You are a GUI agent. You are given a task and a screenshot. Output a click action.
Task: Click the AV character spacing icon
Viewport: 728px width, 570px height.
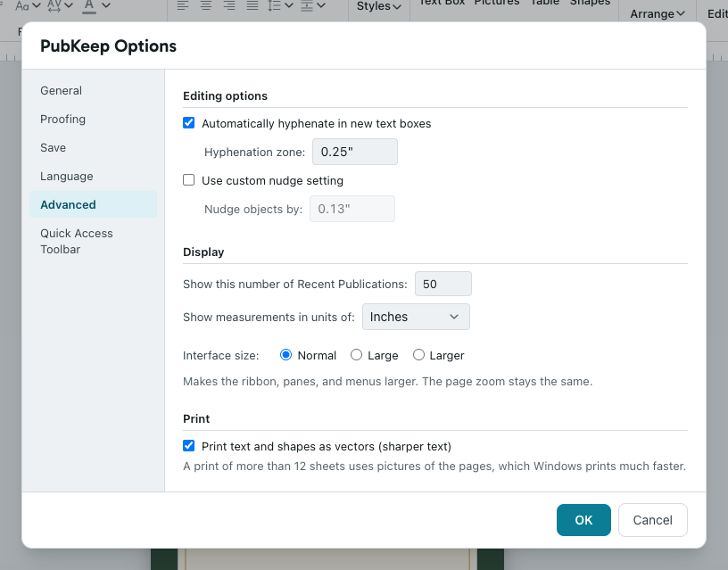[54, 5]
